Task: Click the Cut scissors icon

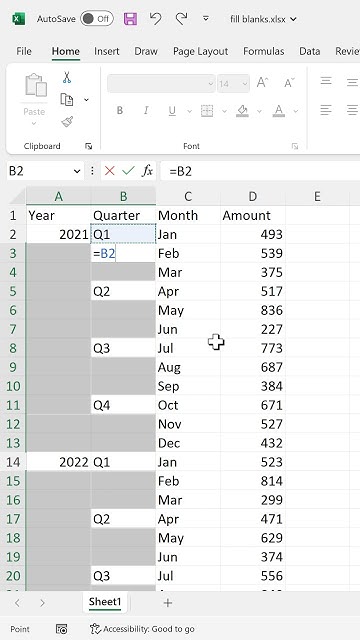Action: (67, 78)
